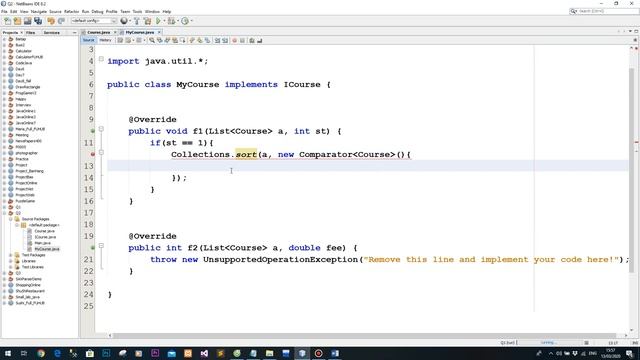Open the Windows Start menu
640x360 pixels.
click(7, 353)
